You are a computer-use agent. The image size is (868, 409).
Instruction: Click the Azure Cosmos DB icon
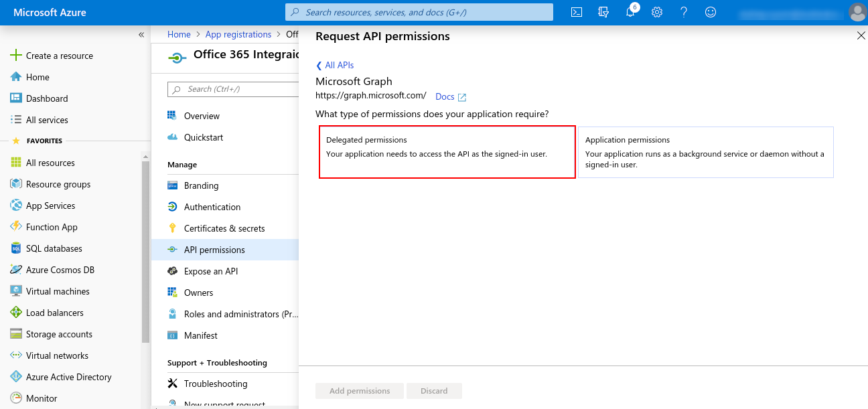pyautogui.click(x=16, y=270)
